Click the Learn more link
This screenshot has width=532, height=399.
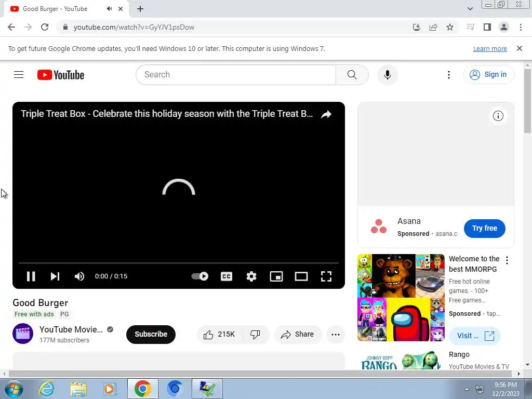[490, 48]
